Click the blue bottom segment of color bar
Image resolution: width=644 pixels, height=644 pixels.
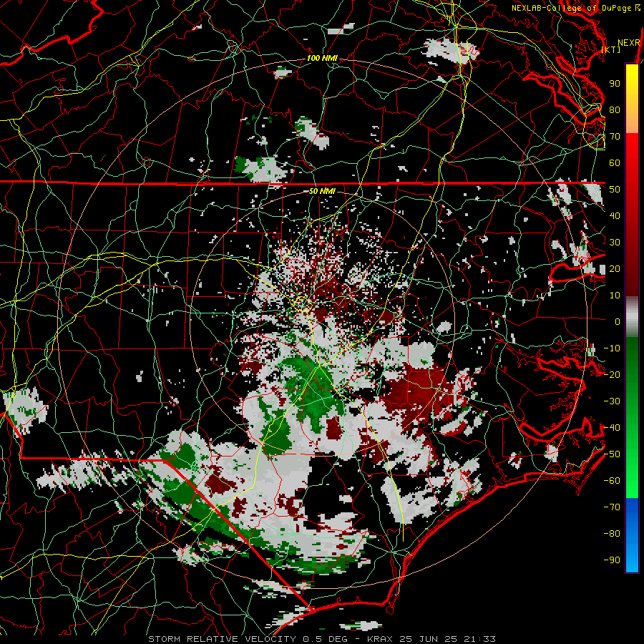coord(632,535)
